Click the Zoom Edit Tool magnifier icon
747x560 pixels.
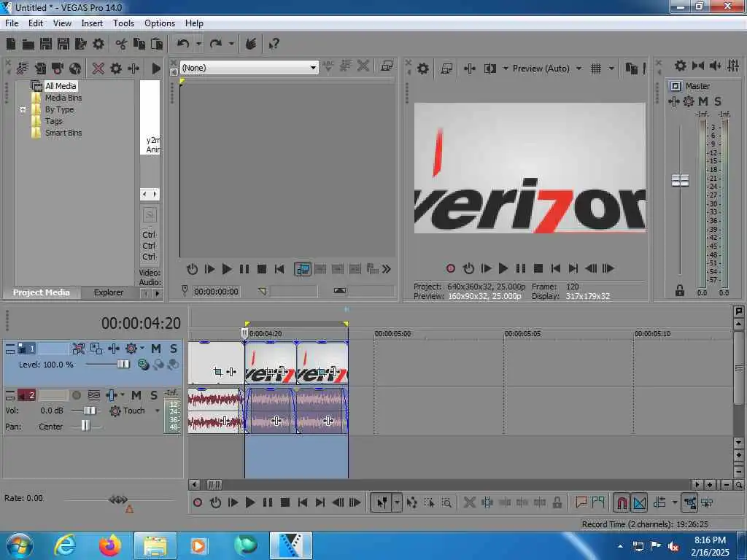click(x=446, y=503)
